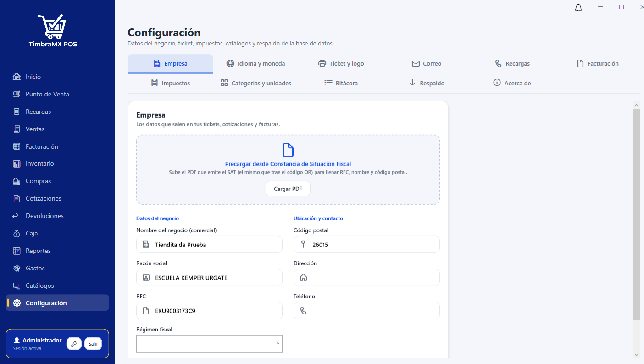This screenshot has height=364, width=644.
Task: Open the Régimen fiscal dropdown
Action: pyautogui.click(x=209, y=344)
